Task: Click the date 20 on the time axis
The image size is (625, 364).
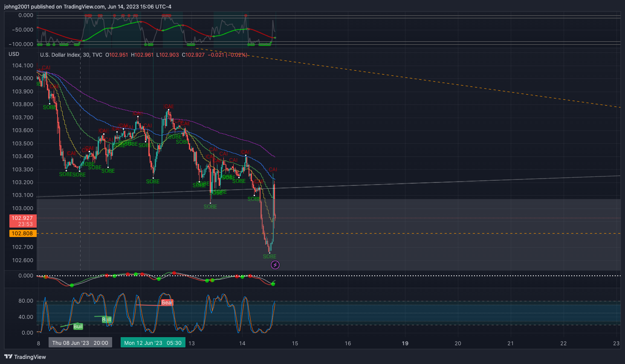Action: (x=458, y=344)
